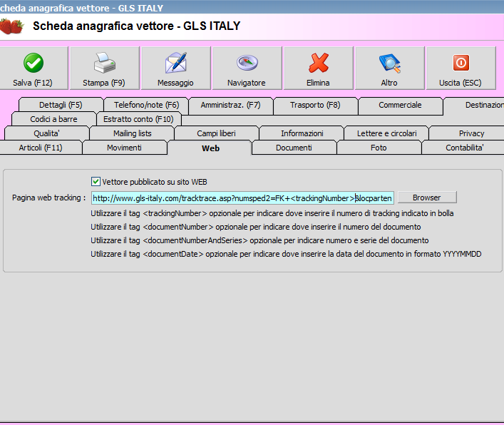Click the Salva (F12) green checkmark button
The width and height of the screenshot is (504, 425).
coord(33,68)
